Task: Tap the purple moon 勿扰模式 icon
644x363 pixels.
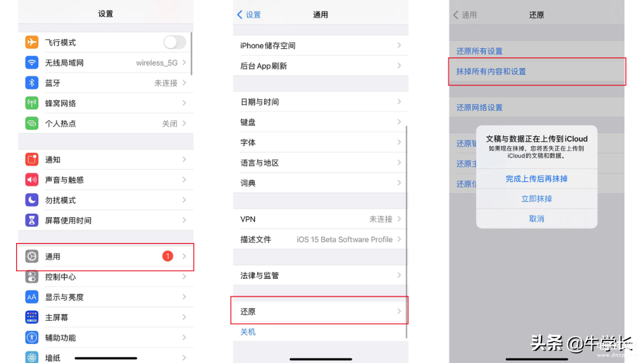Action: tap(32, 200)
